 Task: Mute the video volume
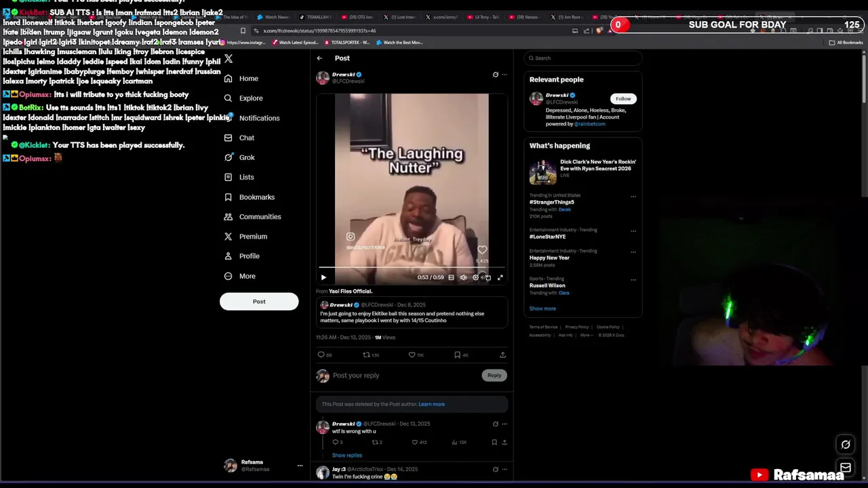point(463,277)
